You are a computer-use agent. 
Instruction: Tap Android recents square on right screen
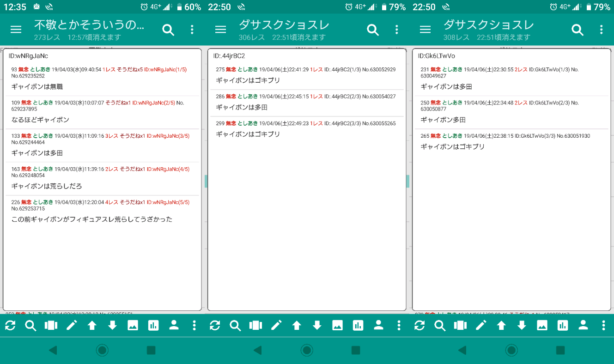tap(560, 350)
